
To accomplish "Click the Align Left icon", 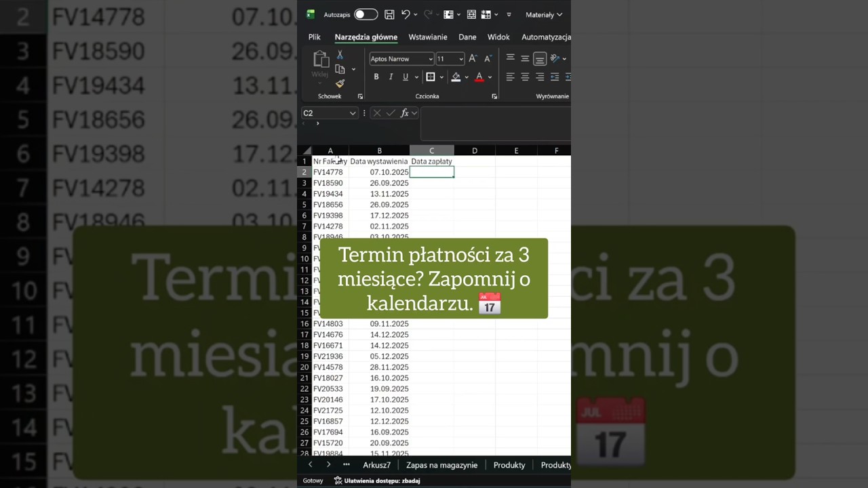I will click(x=510, y=77).
